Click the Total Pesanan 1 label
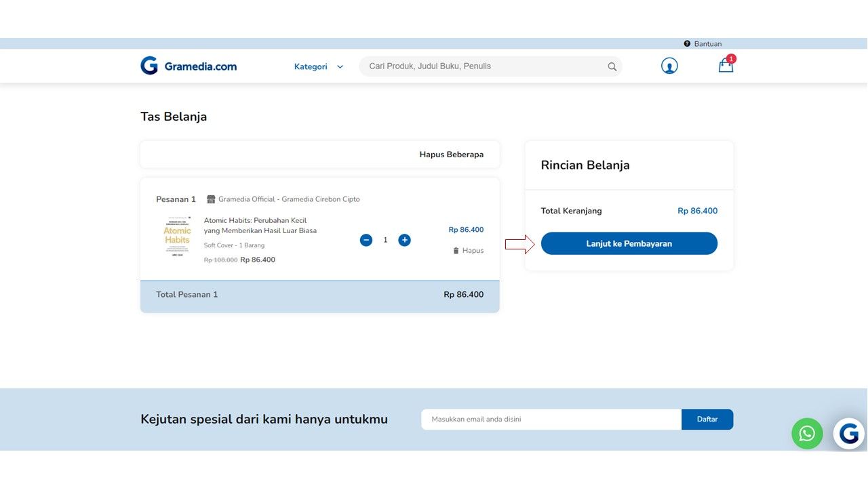 point(187,295)
